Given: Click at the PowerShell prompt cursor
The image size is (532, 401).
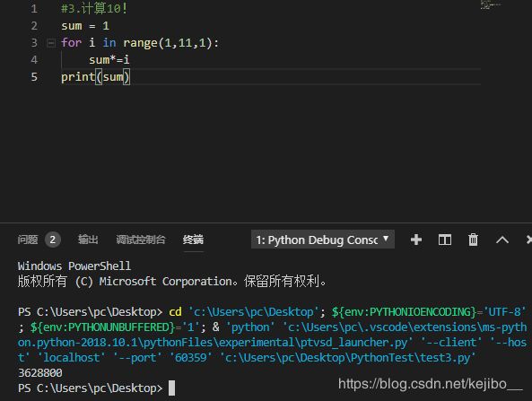Looking at the screenshot, I should point(171,388).
